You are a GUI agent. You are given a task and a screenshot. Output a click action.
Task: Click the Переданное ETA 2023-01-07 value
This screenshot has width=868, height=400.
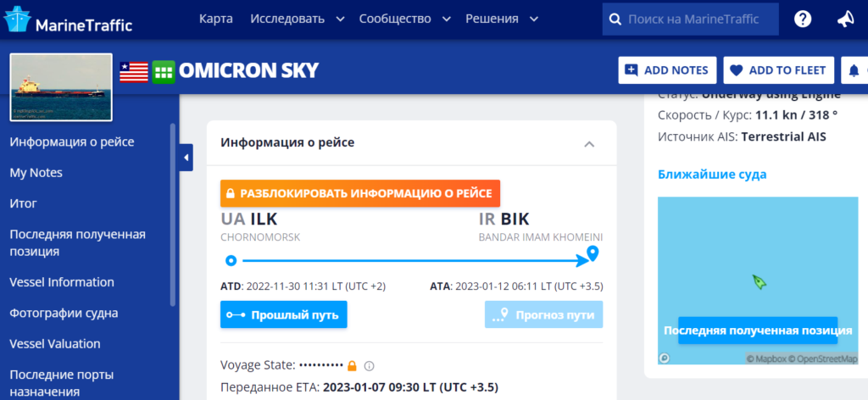(x=411, y=386)
